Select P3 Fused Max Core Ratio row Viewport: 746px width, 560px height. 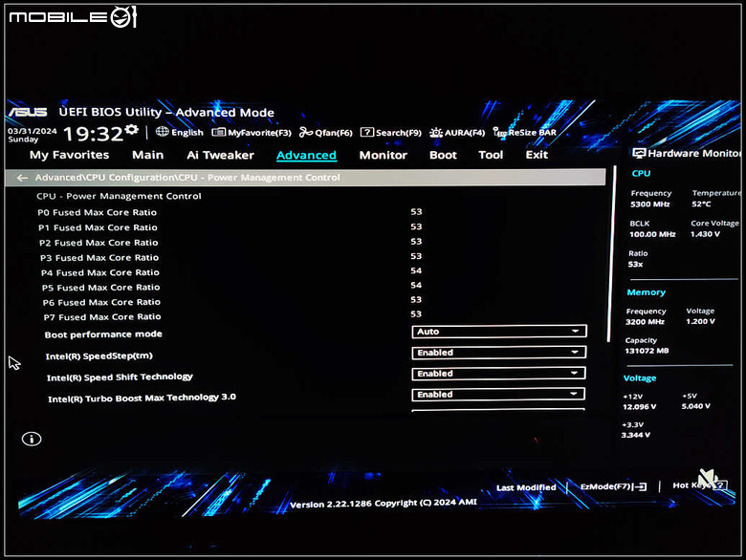pos(230,257)
